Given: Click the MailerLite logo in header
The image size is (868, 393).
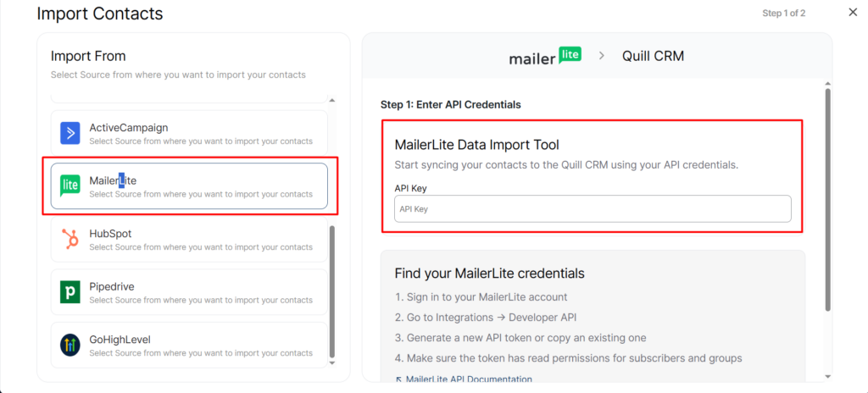Looking at the screenshot, I should [545, 57].
